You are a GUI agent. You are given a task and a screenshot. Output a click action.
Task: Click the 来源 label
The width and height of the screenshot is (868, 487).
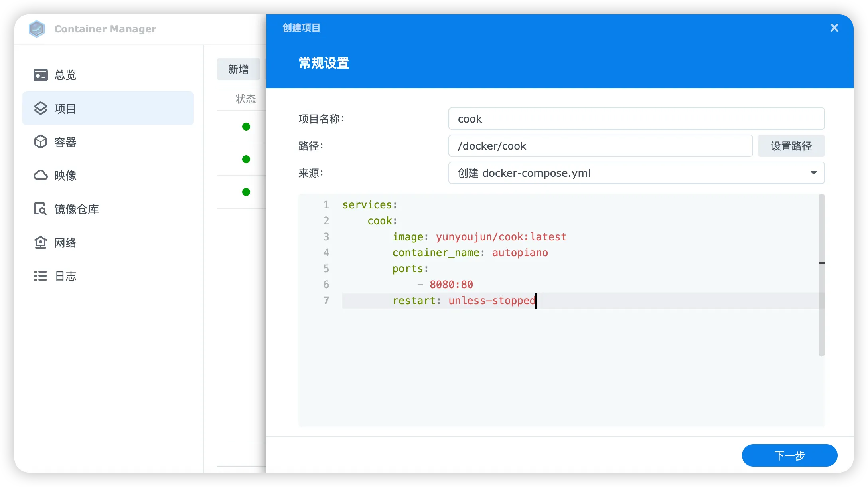click(311, 173)
